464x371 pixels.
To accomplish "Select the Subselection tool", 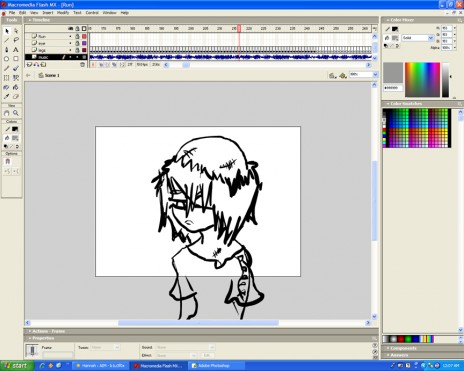I will (16, 31).
